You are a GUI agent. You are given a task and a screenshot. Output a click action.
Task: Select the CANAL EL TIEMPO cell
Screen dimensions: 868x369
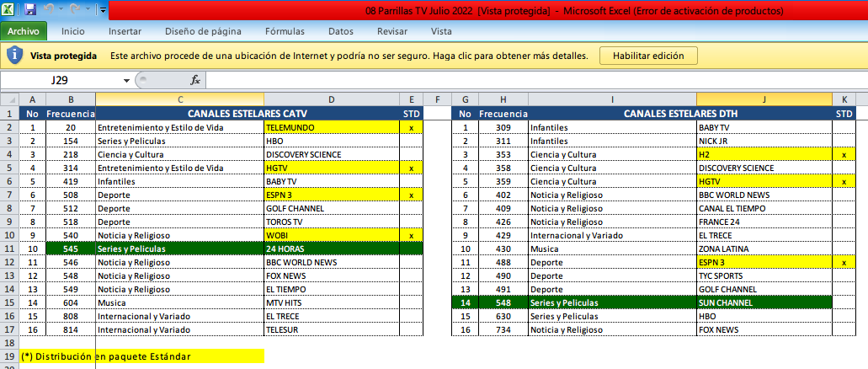(764, 208)
